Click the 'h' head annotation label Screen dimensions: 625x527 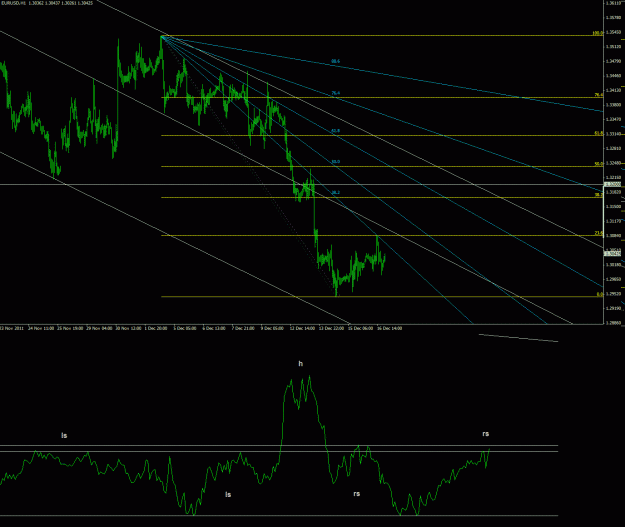pyautogui.click(x=301, y=364)
